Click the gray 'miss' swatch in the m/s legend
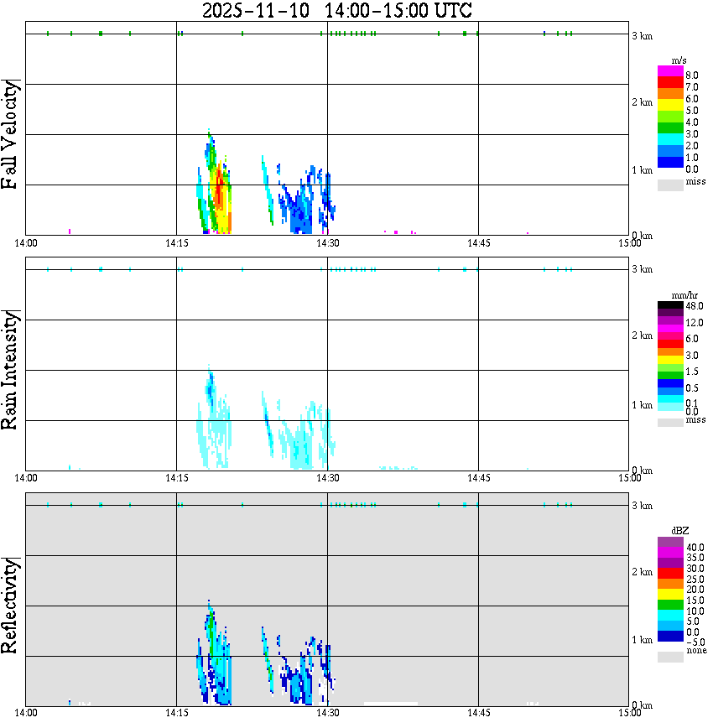Viewport: 713px width, 728px height. 670,185
